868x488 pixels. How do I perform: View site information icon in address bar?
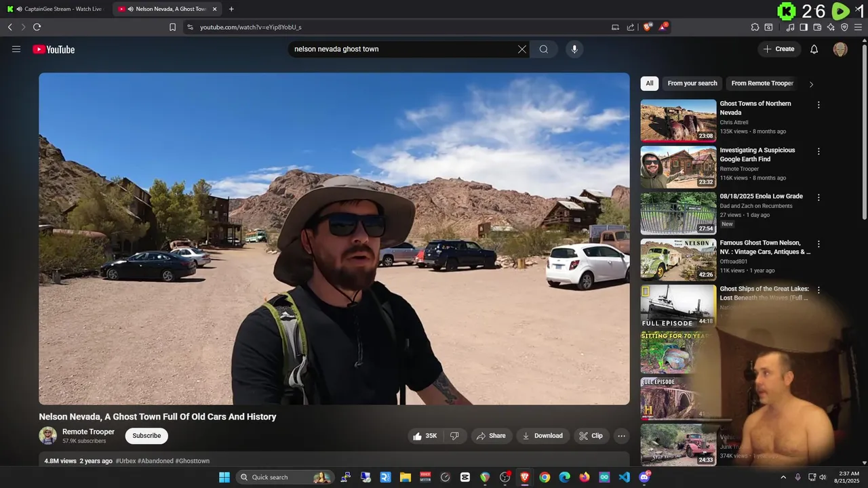click(x=190, y=27)
